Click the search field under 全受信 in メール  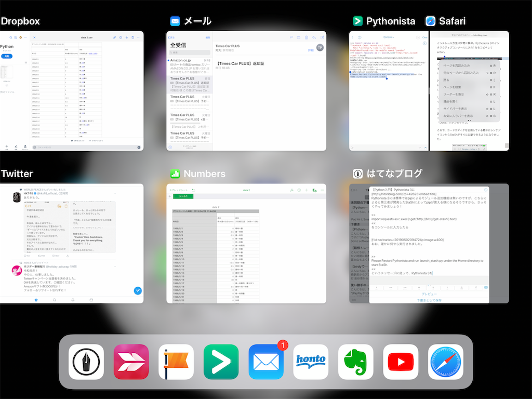click(190, 52)
